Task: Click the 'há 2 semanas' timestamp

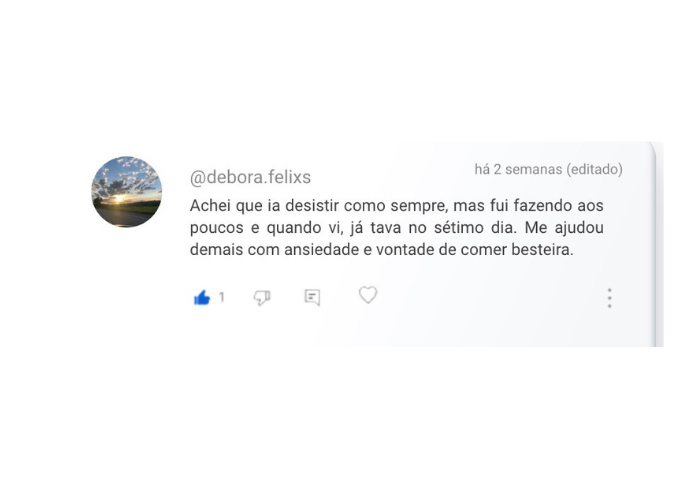Action: [x=518, y=169]
